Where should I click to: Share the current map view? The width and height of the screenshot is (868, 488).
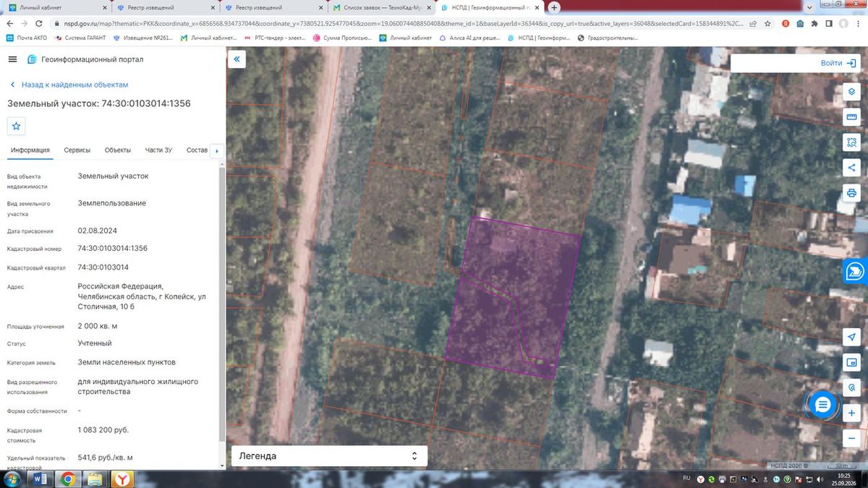point(851,168)
